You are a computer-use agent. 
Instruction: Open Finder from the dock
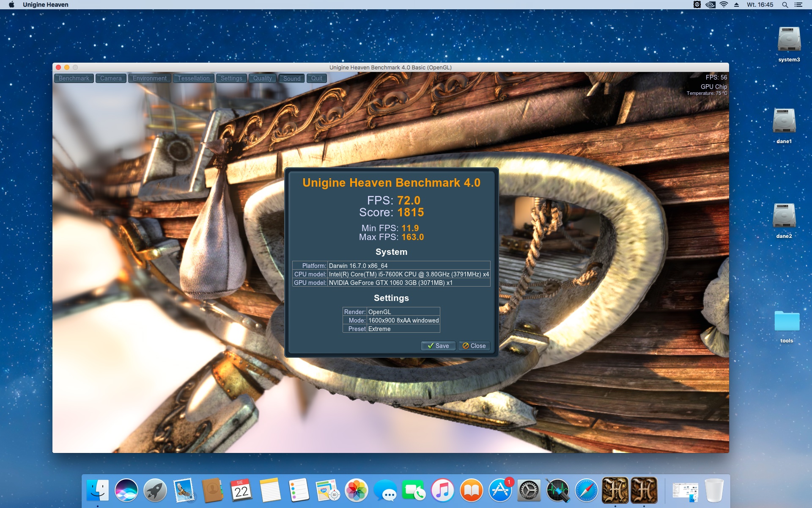[x=98, y=491]
